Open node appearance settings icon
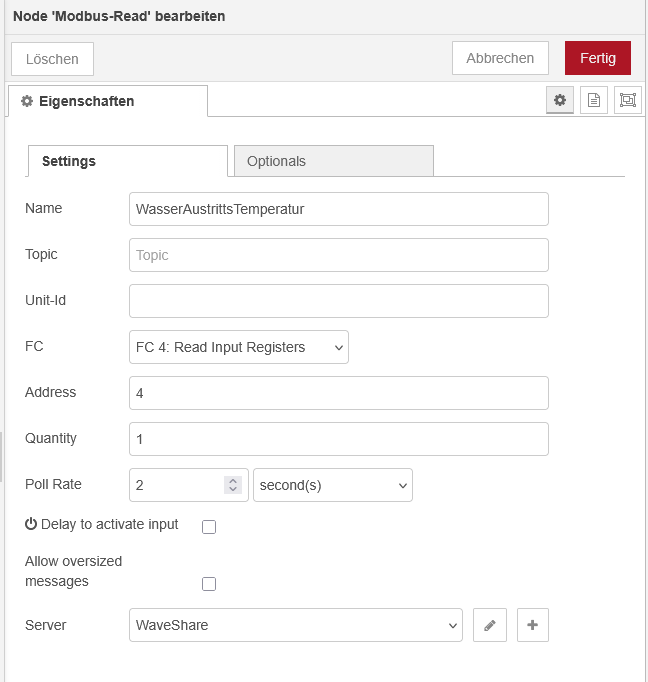Screen dimensions: 648x682 click(628, 100)
